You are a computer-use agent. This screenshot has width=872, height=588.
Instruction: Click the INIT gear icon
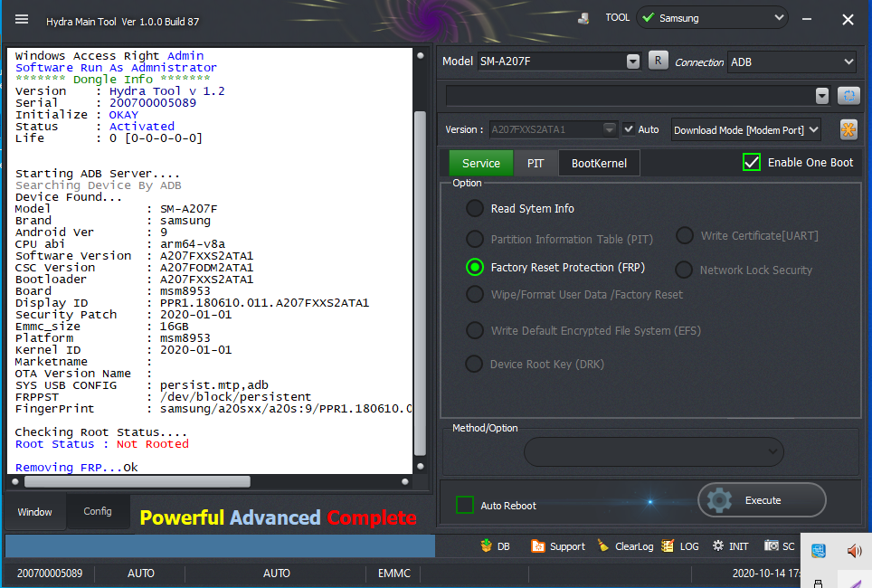point(718,546)
